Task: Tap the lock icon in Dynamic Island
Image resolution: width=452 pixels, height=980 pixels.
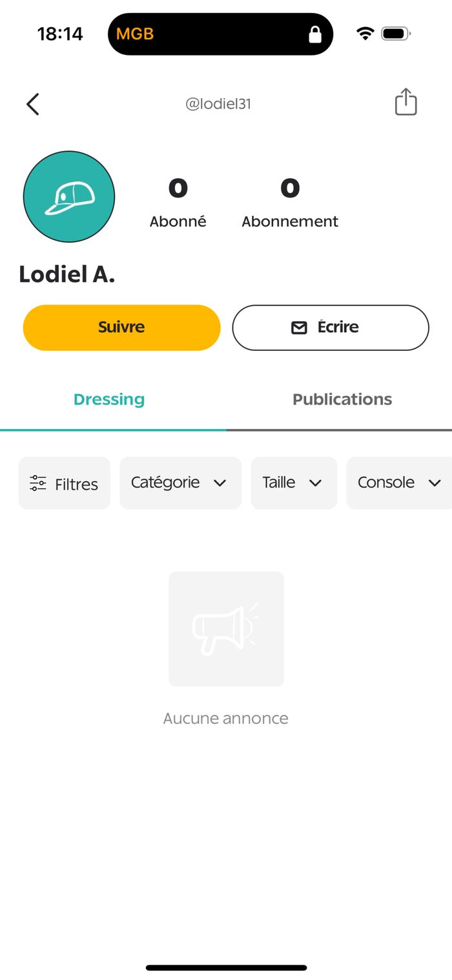Action: point(315,34)
